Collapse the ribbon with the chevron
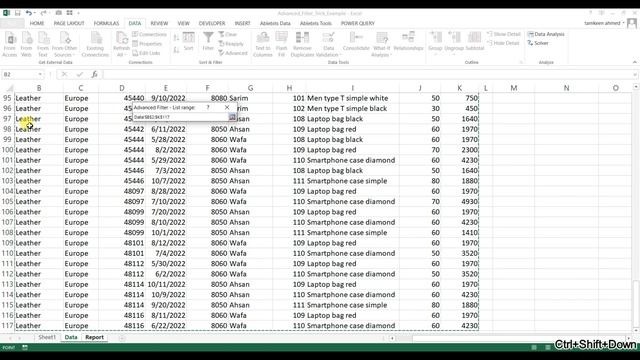Viewport: 640px width, 360px height. point(634,62)
